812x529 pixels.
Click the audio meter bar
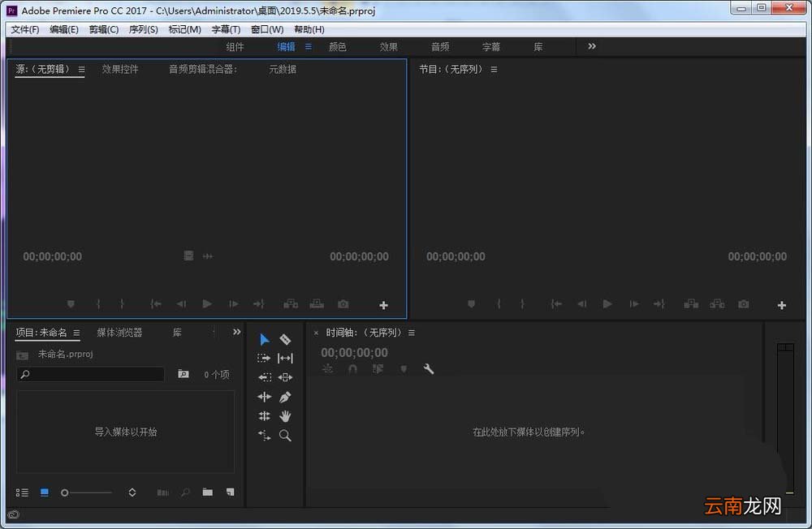click(x=785, y=418)
